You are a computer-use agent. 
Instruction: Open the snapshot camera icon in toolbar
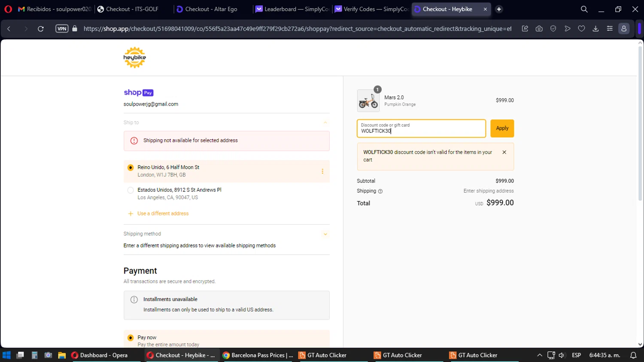[x=539, y=29]
